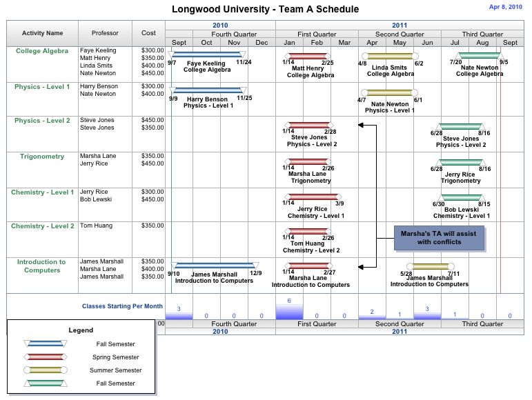Screen dimensions: 532x400
Task: Select Linda Smits' summer College Algebra bar
Action: coord(389,56)
